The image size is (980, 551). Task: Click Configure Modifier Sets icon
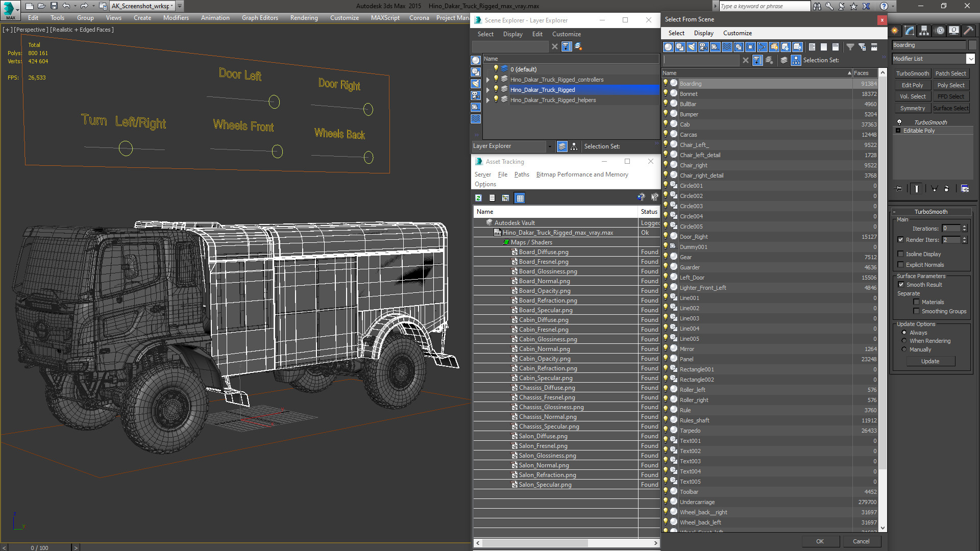click(965, 189)
